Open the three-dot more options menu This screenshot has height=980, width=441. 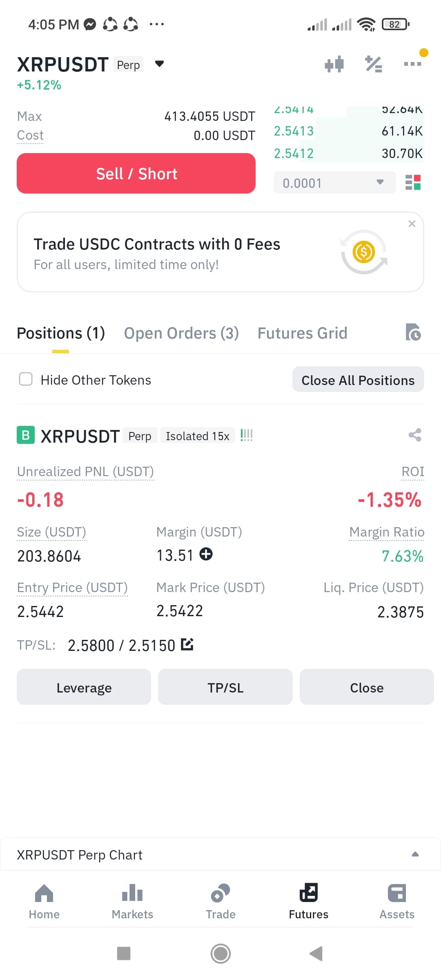click(412, 64)
